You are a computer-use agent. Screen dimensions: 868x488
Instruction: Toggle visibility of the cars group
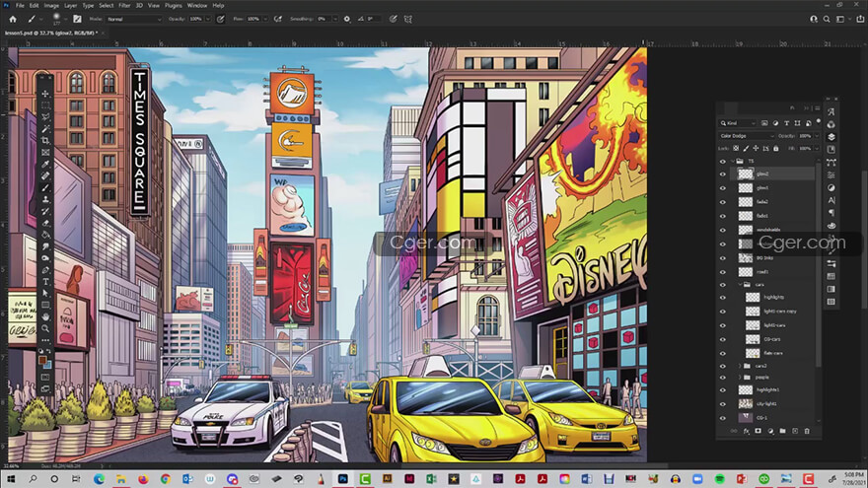(x=722, y=284)
